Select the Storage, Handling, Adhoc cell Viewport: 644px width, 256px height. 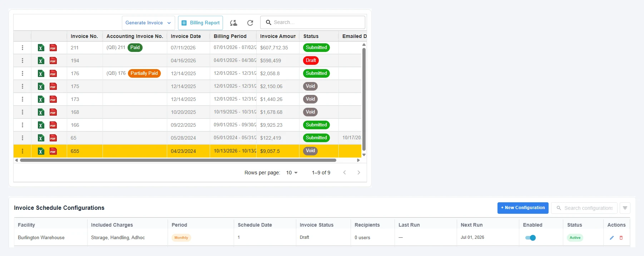(127, 237)
